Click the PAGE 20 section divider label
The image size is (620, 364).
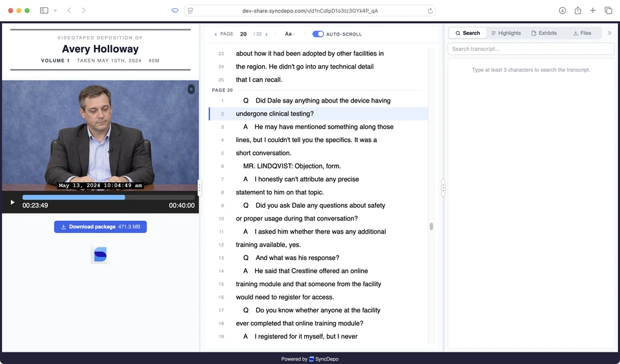coord(222,90)
